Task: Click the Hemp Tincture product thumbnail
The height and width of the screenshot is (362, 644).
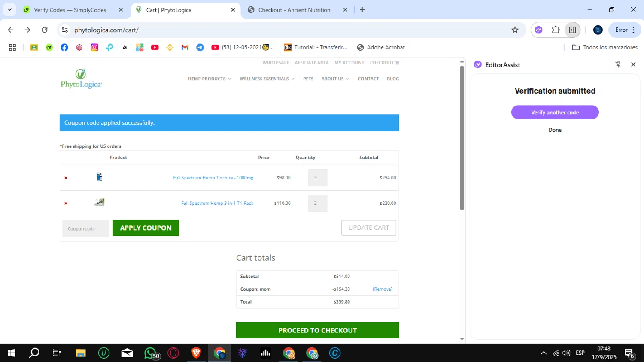Action: [x=100, y=177]
